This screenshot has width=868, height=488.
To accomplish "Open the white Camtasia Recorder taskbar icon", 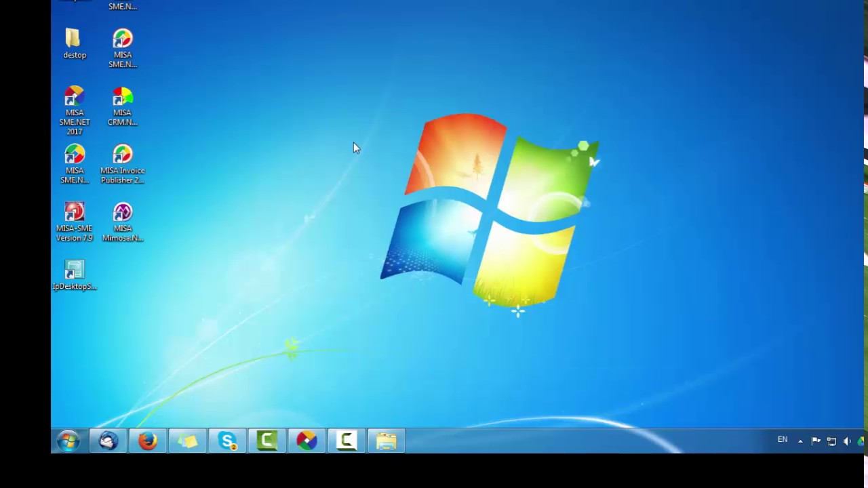I will pyautogui.click(x=347, y=441).
